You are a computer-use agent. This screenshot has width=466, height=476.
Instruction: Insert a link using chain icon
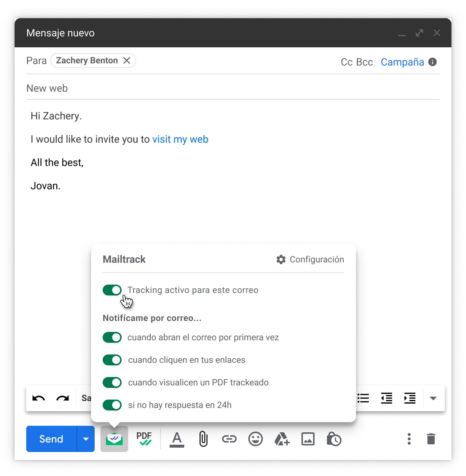click(x=229, y=439)
